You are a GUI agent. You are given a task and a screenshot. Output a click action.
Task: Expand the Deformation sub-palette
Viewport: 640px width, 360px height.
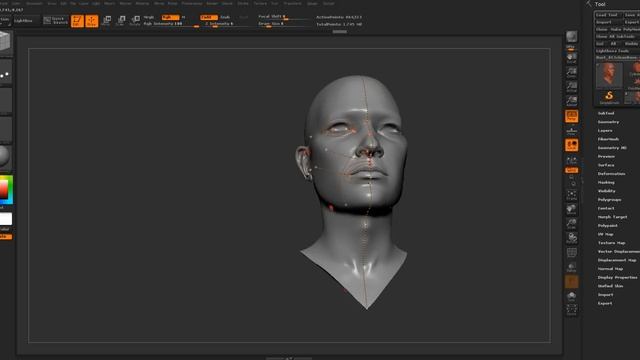click(611, 174)
